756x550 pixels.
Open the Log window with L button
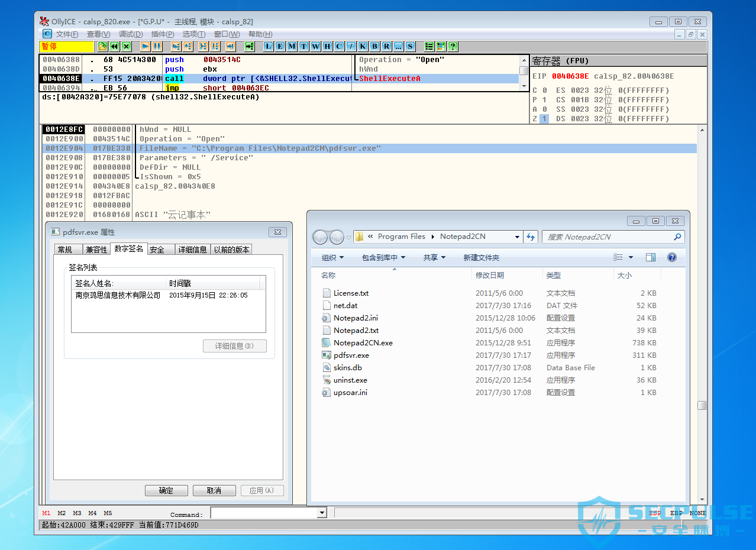[x=268, y=46]
